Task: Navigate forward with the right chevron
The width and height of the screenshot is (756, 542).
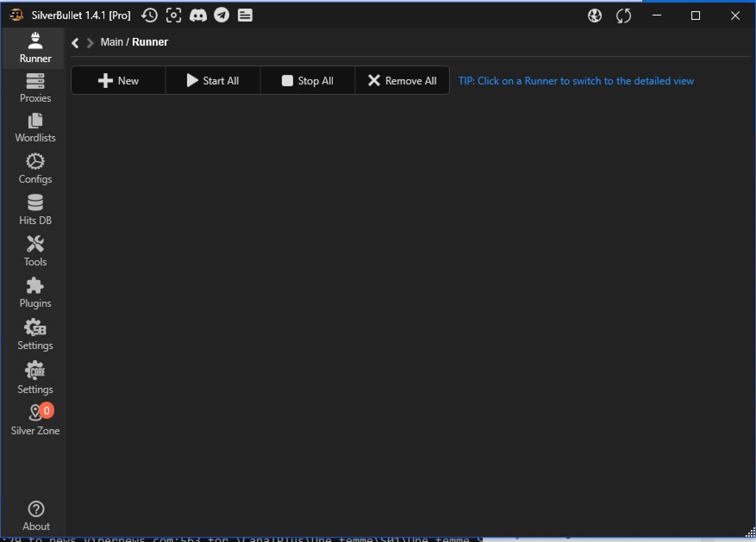Action: coord(90,43)
